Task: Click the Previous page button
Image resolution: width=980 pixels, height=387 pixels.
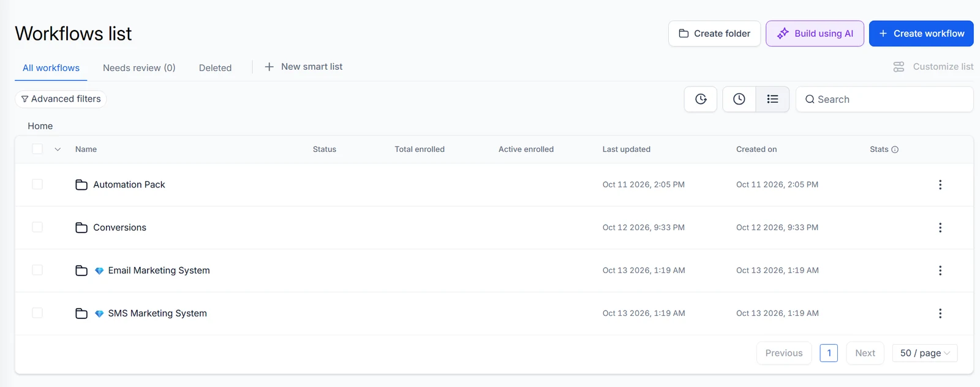Action: click(784, 353)
